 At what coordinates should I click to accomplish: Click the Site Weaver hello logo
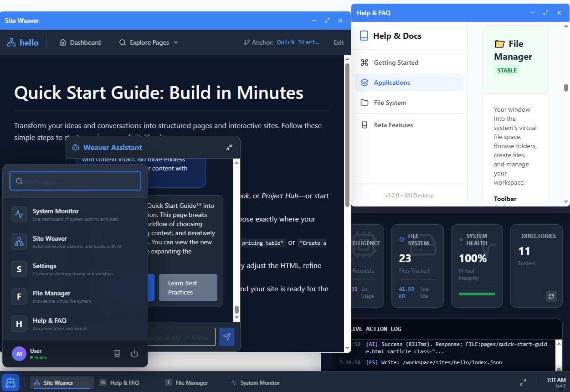(x=22, y=42)
